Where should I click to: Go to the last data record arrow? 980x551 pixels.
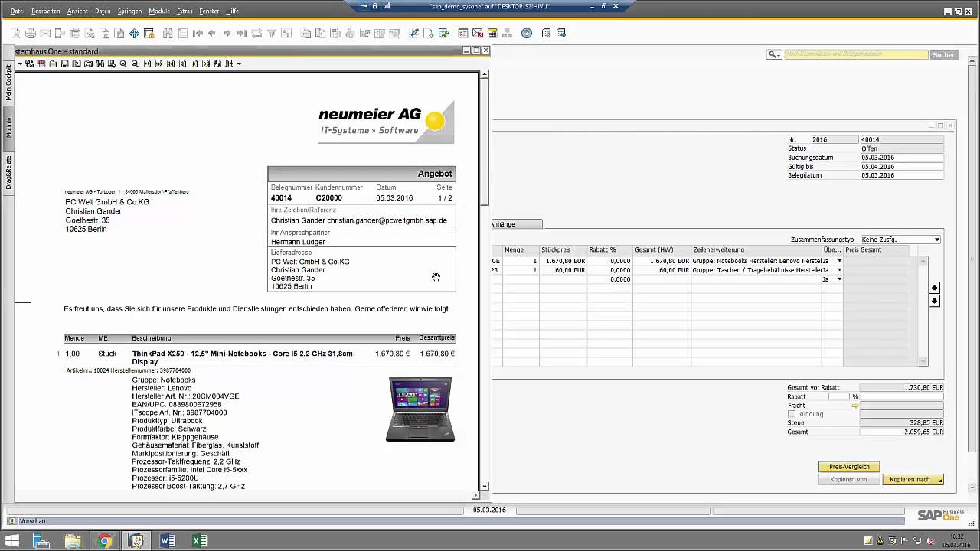(x=241, y=34)
